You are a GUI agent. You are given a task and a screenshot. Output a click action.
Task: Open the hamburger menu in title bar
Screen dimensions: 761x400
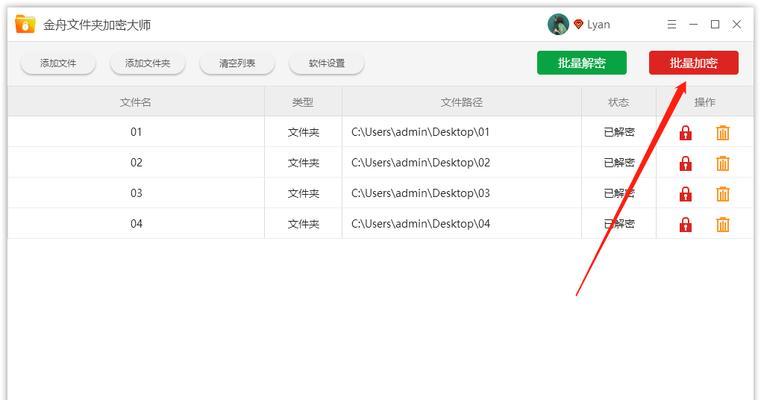pyautogui.click(x=672, y=24)
